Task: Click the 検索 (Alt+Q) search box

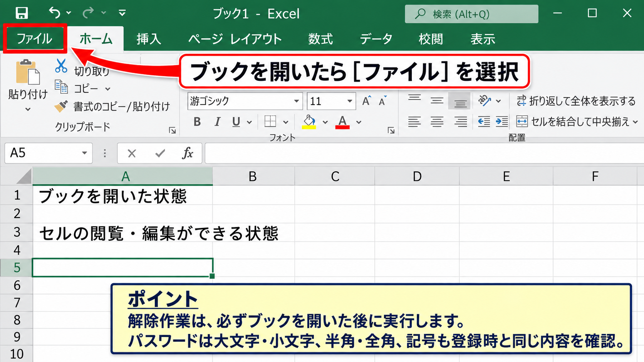Action: (471, 14)
